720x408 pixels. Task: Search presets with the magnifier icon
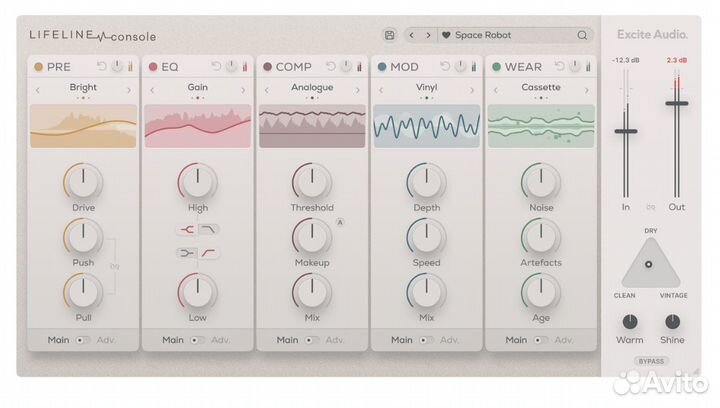coord(582,35)
